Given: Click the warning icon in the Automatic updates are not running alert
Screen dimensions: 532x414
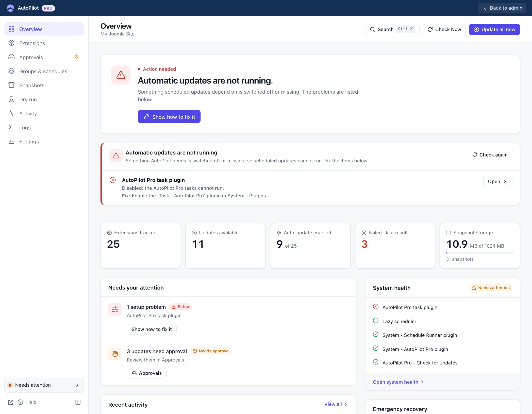Looking at the screenshot, I should click(116, 156).
